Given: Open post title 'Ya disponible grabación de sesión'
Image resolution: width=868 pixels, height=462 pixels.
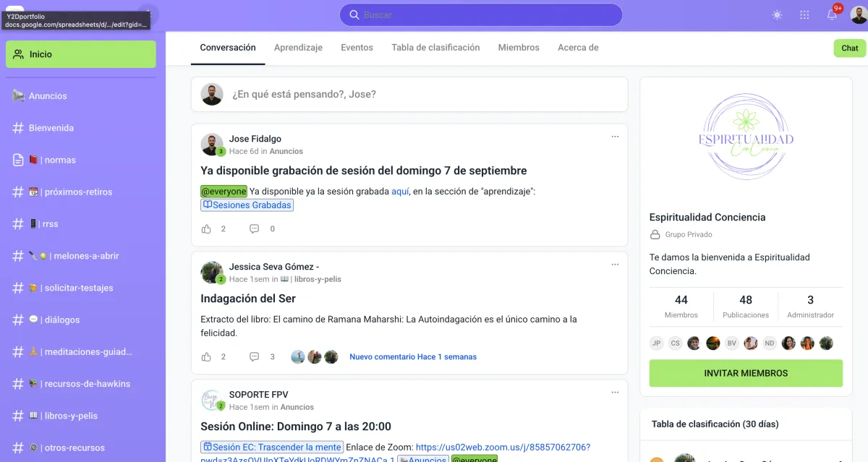Looking at the screenshot, I should [x=363, y=171].
